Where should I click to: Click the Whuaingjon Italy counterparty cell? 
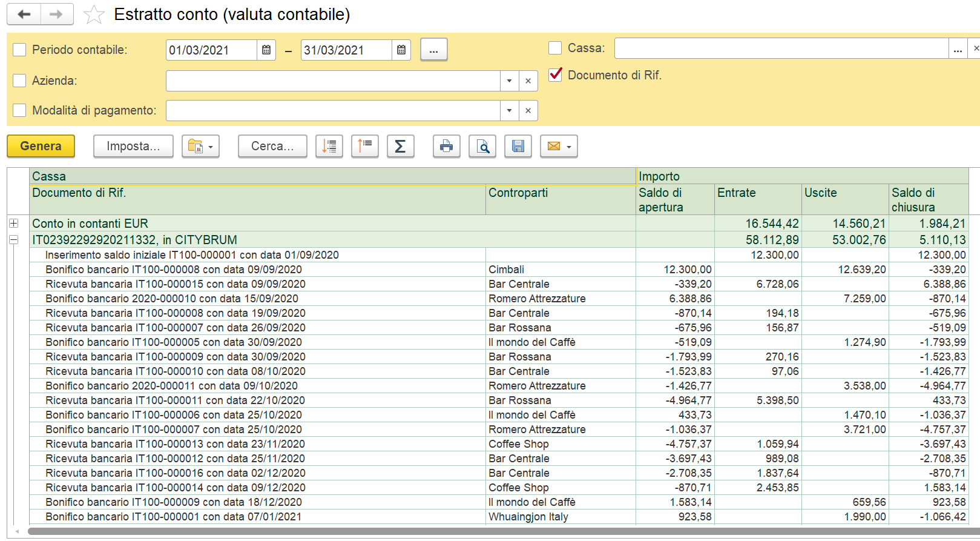pyautogui.click(x=561, y=516)
